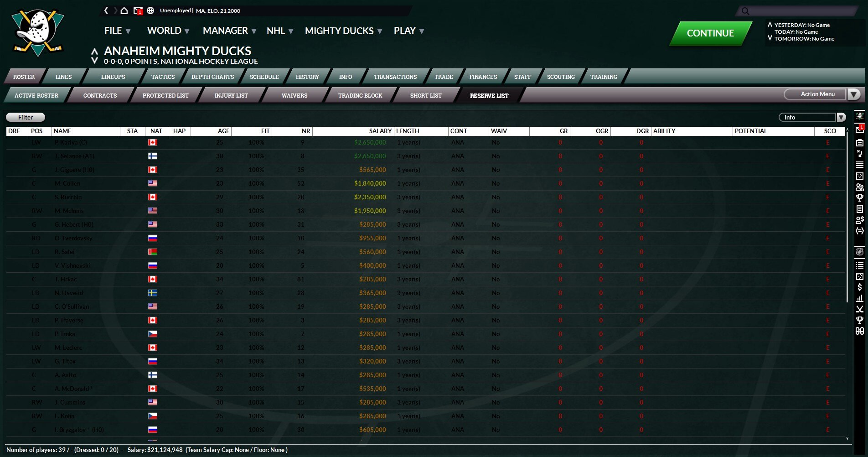
Task: Open the INJURY LIST subtab
Action: pyautogui.click(x=231, y=95)
